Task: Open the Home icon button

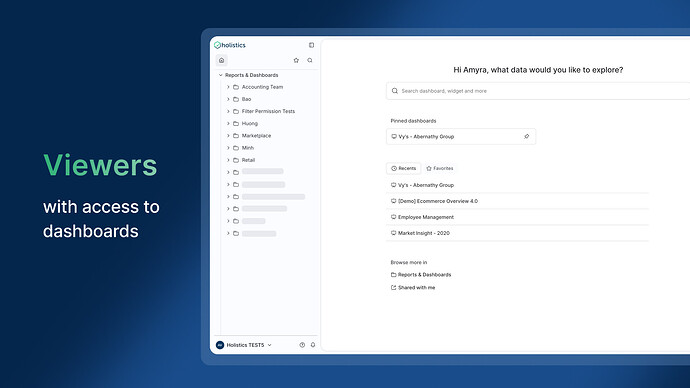Action: pyautogui.click(x=222, y=60)
